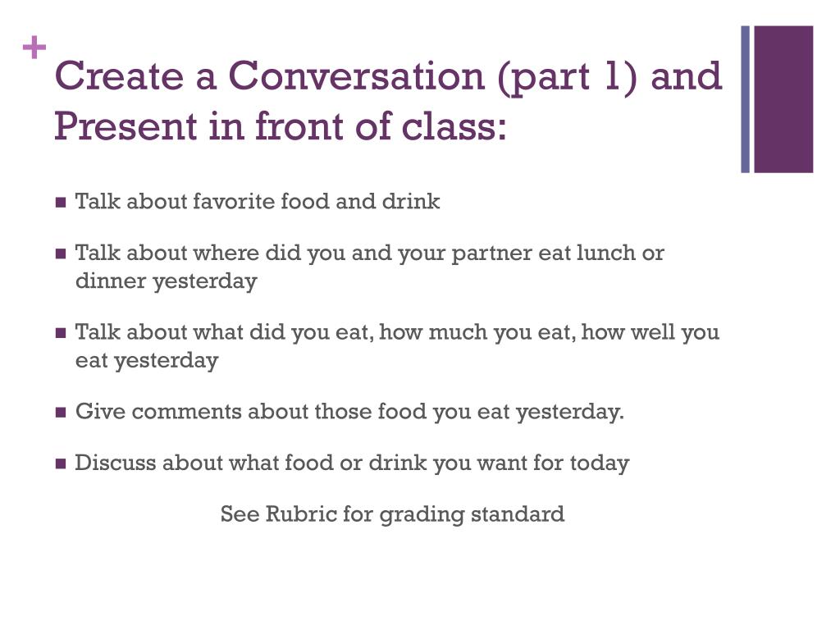Click the pink plus sign icon
Viewport: 840px width, 630px height.
34,48
